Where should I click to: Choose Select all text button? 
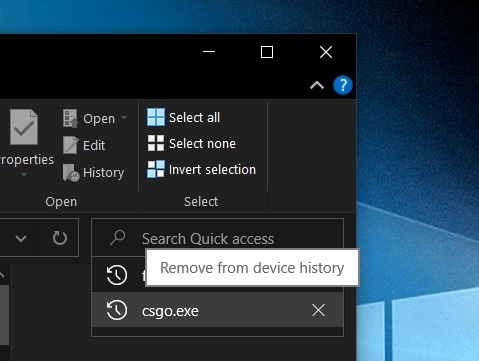(194, 117)
